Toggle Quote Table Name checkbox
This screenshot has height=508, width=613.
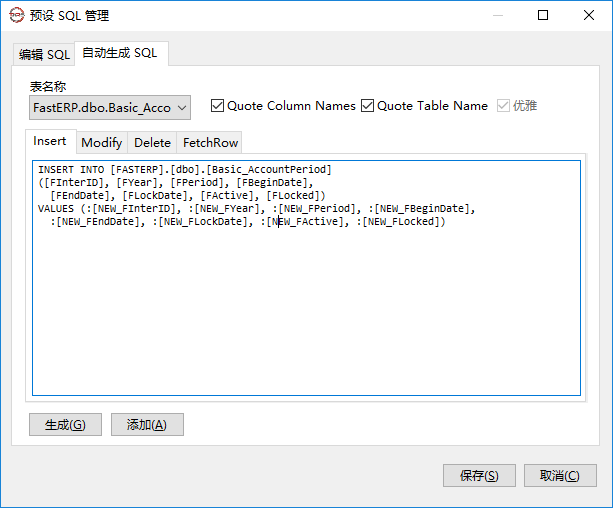pos(367,106)
